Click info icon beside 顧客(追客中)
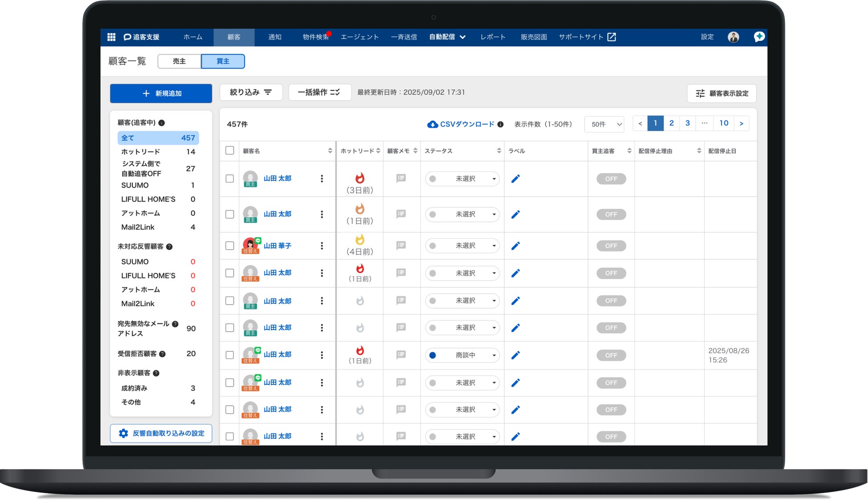This screenshot has height=500, width=868. click(x=162, y=123)
